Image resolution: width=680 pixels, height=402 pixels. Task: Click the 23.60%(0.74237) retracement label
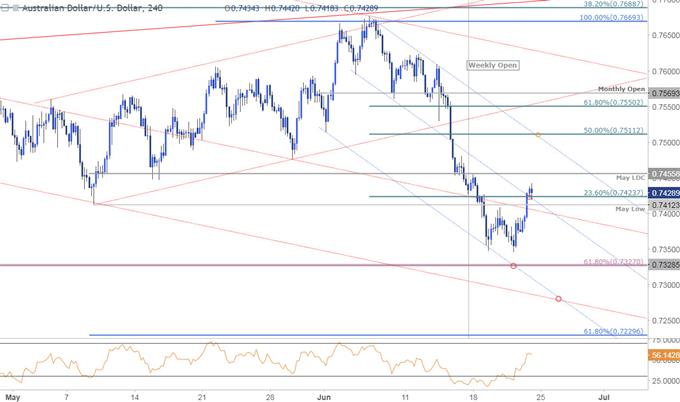(x=613, y=193)
